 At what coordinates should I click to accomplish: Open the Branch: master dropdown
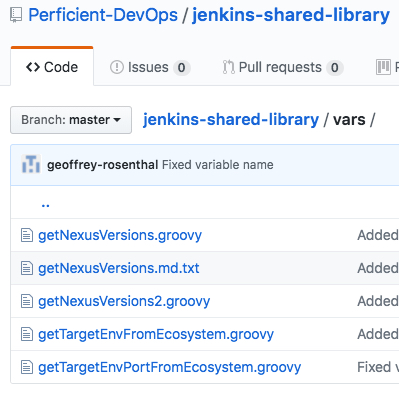(71, 120)
